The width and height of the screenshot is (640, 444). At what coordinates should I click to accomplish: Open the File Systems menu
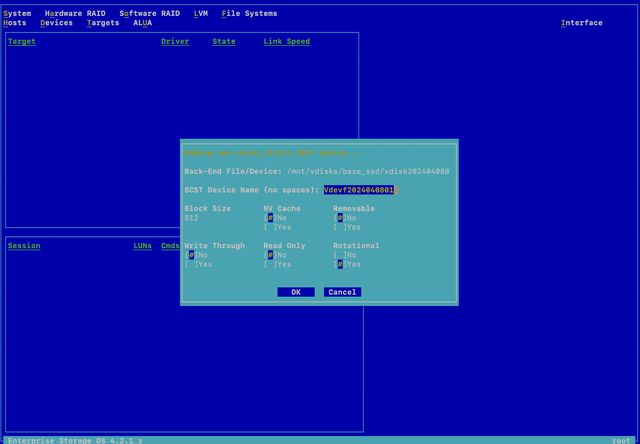point(249,13)
